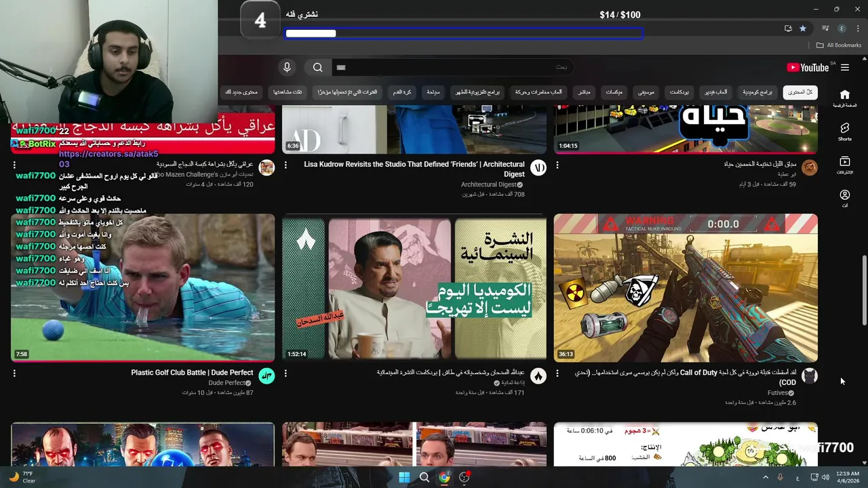Click the Dude Perfect channel avatar
Viewport: 868px width, 488px height.
pos(267,376)
